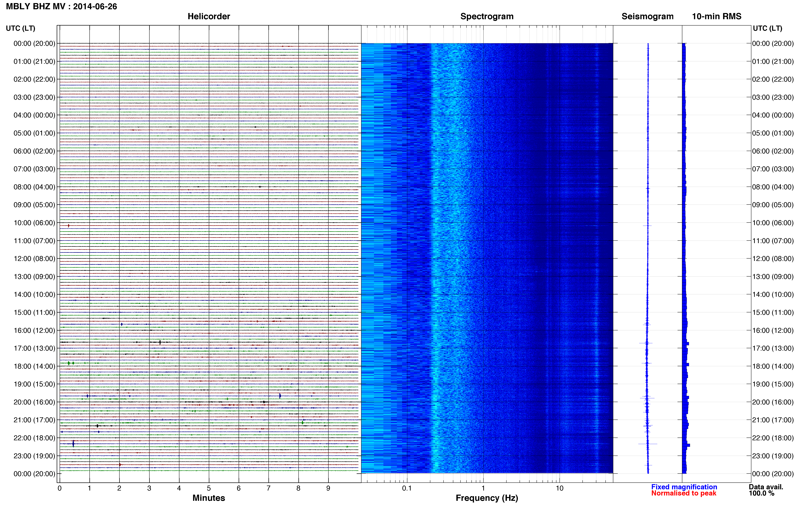This screenshot has width=812, height=508.
Task: Select 14:00 (10:00) label beside the helicorder
Action: point(34,295)
